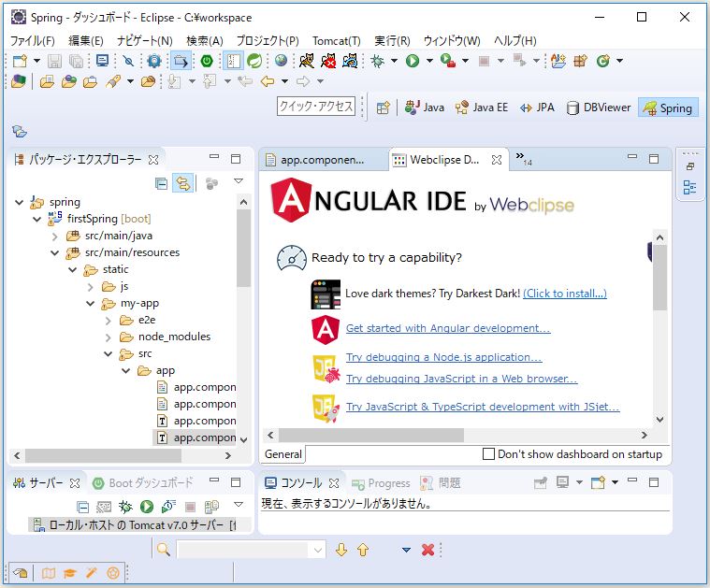Start Tomcat using the cat icon
The height and width of the screenshot is (588, 710).
307,61
